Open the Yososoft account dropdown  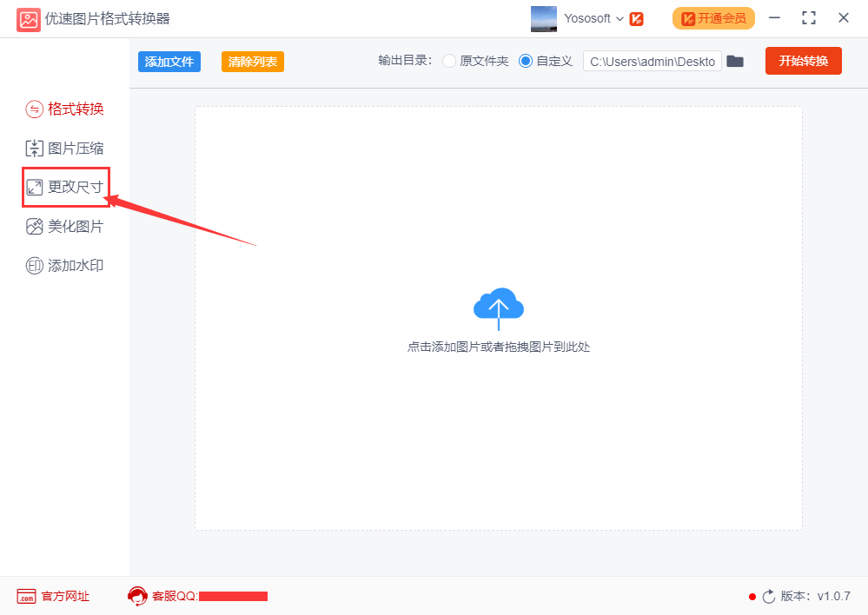[x=596, y=17]
